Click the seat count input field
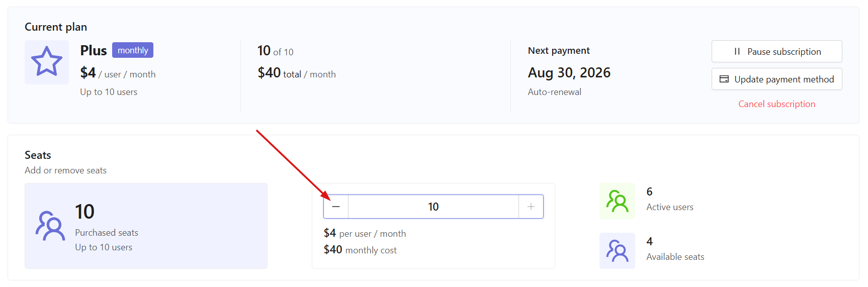This screenshot has width=868, height=287. (x=433, y=207)
